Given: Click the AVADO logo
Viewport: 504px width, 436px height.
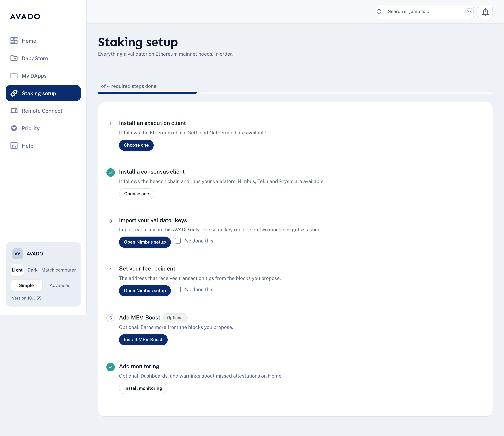Looking at the screenshot, I should (25, 17).
